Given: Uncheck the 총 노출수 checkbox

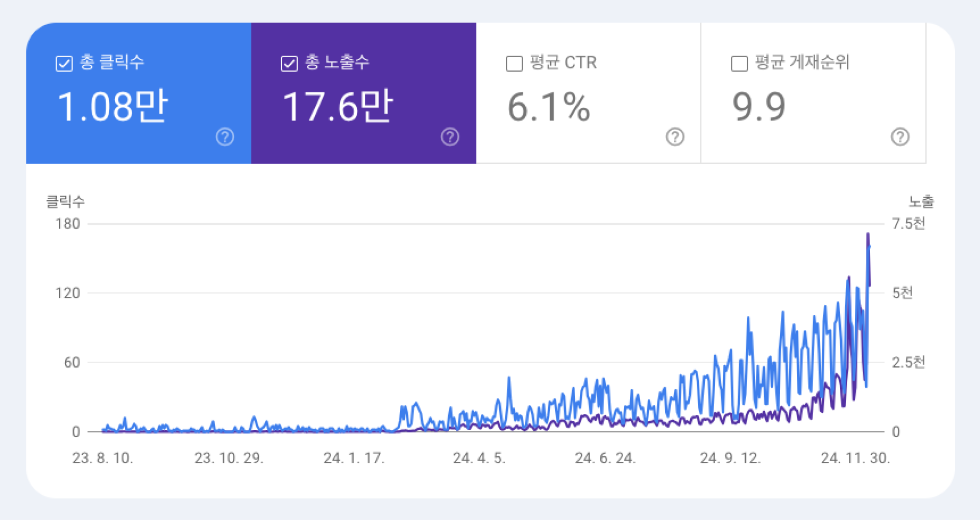Looking at the screenshot, I should [x=289, y=64].
